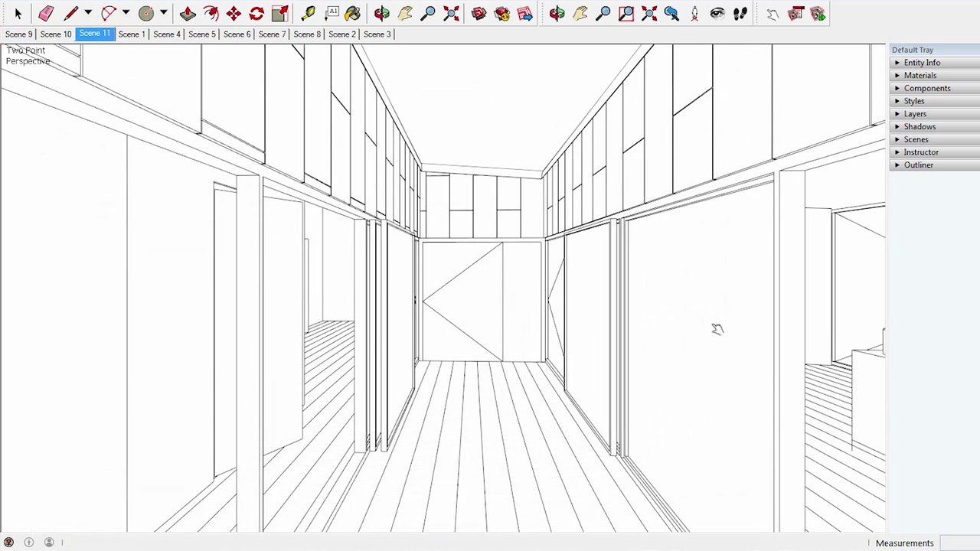Open the Circle shapes dropdown arrow
980x551 pixels.
click(163, 13)
